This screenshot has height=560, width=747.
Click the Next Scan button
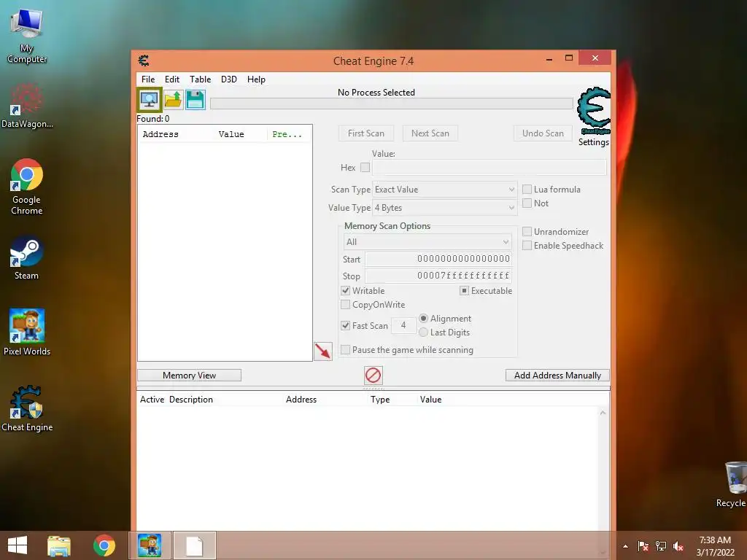coord(430,133)
